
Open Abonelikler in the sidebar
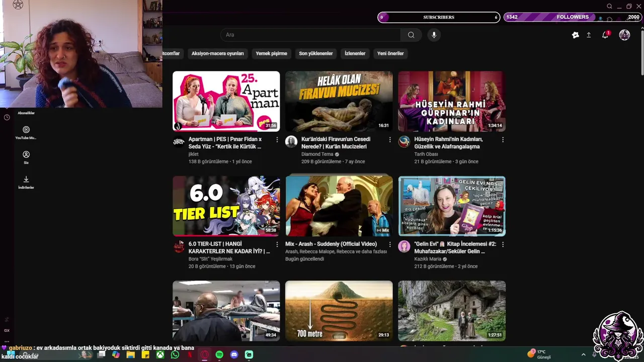pos(26,113)
